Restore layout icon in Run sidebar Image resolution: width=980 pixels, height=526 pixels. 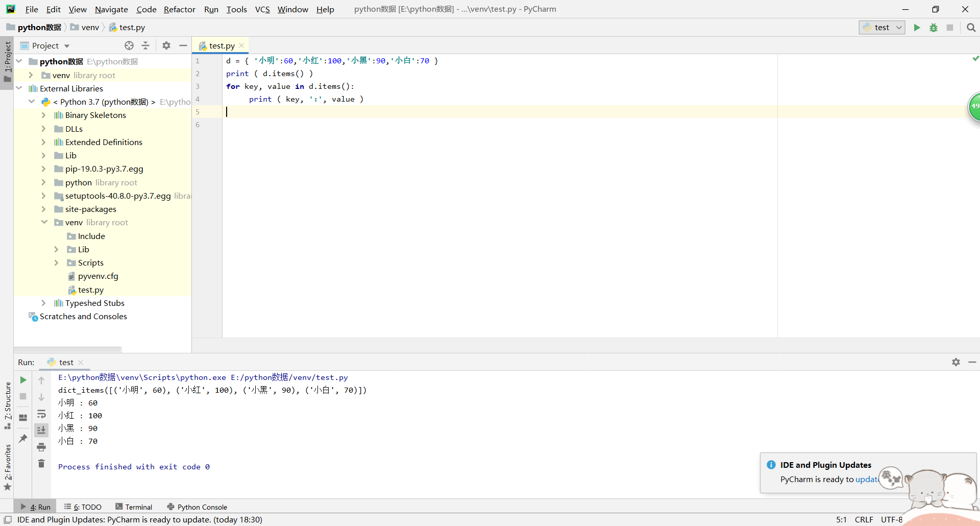click(23, 417)
